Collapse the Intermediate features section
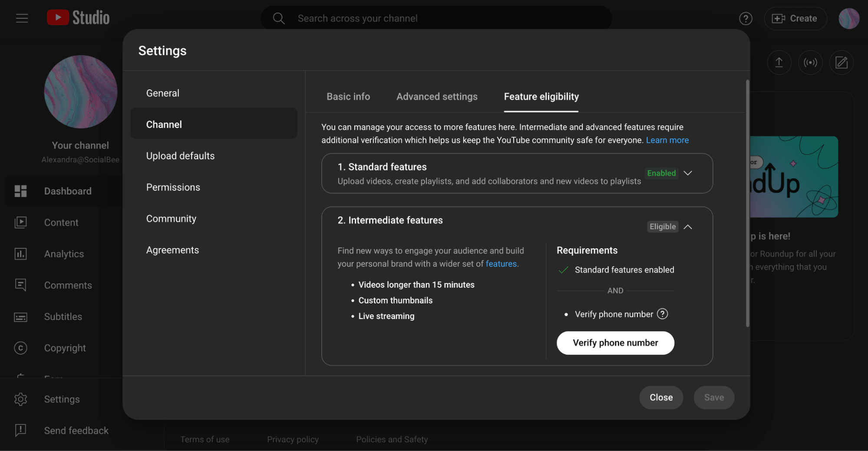 pyautogui.click(x=688, y=227)
